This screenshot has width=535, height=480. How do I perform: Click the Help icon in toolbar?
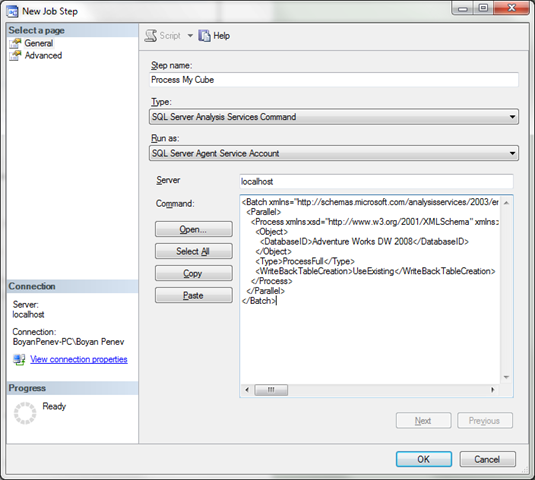pyautogui.click(x=204, y=35)
